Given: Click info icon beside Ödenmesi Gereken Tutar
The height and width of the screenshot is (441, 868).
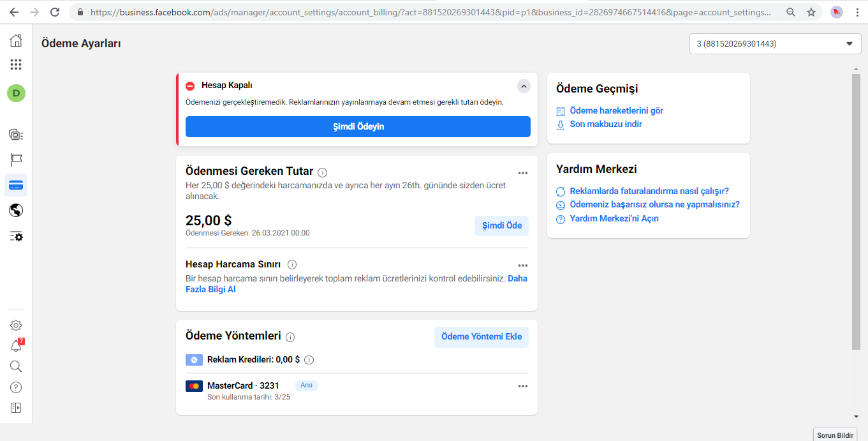Looking at the screenshot, I should (x=323, y=172).
